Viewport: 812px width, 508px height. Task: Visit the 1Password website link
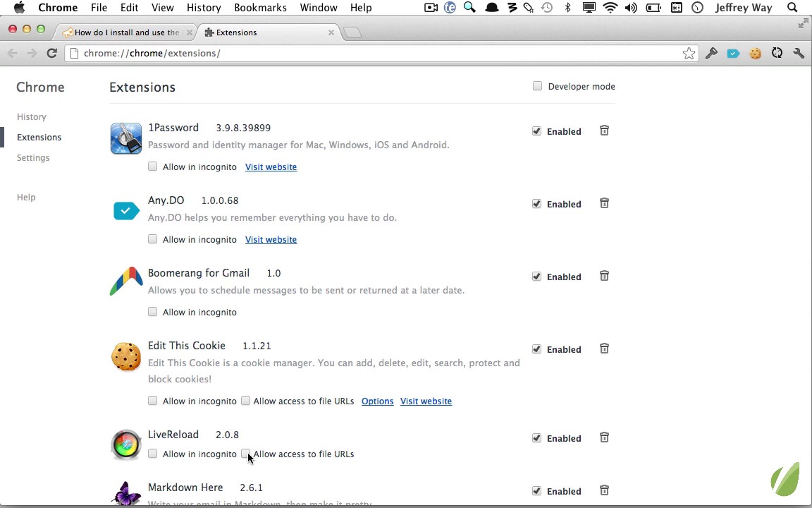click(271, 167)
